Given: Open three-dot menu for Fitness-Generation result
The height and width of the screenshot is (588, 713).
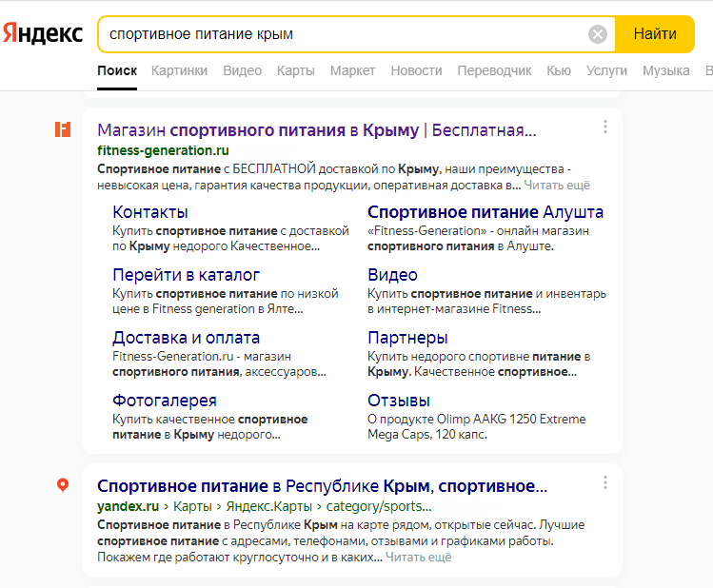Looking at the screenshot, I should [x=604, y=127].
